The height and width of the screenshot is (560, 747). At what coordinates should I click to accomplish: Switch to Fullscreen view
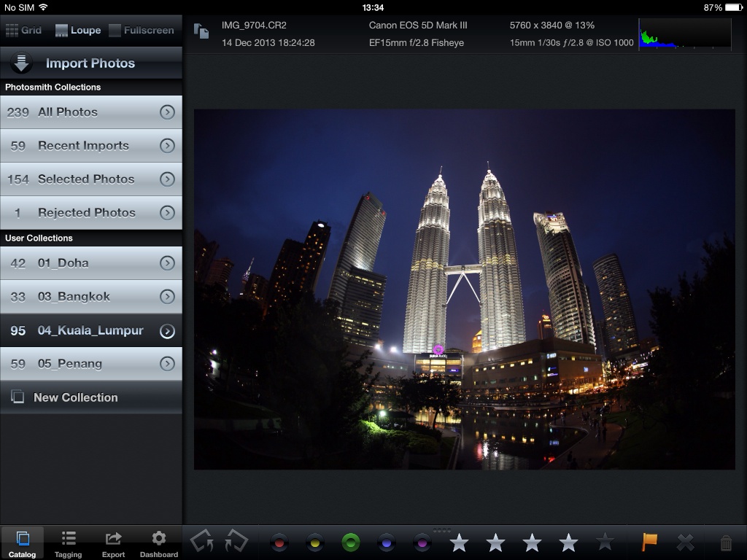tap(142, 31)
